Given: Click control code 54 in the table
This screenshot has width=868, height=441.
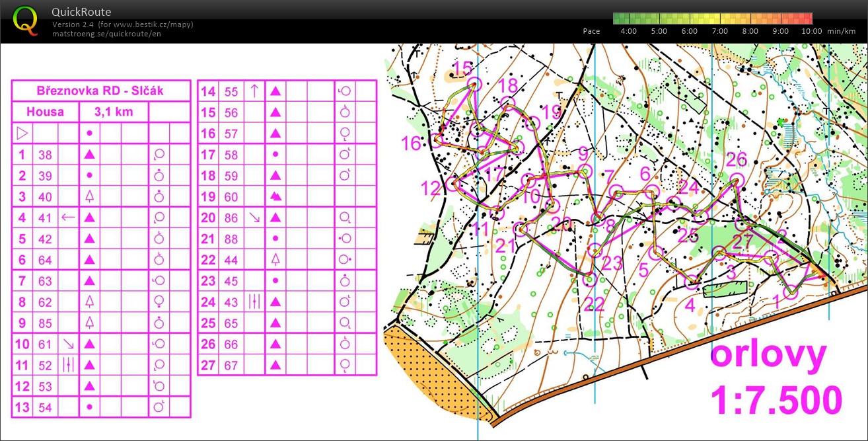Looking at the screenshot, I should coord(45,407).
